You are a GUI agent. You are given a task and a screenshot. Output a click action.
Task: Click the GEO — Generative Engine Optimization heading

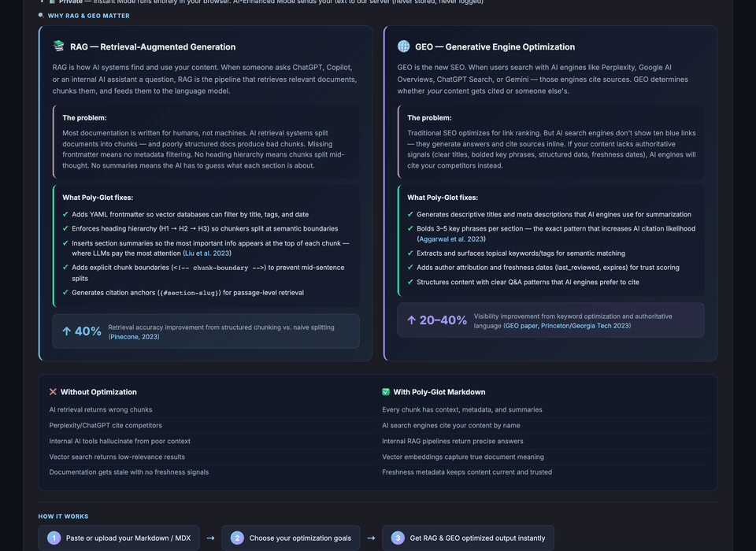(495, 46)
